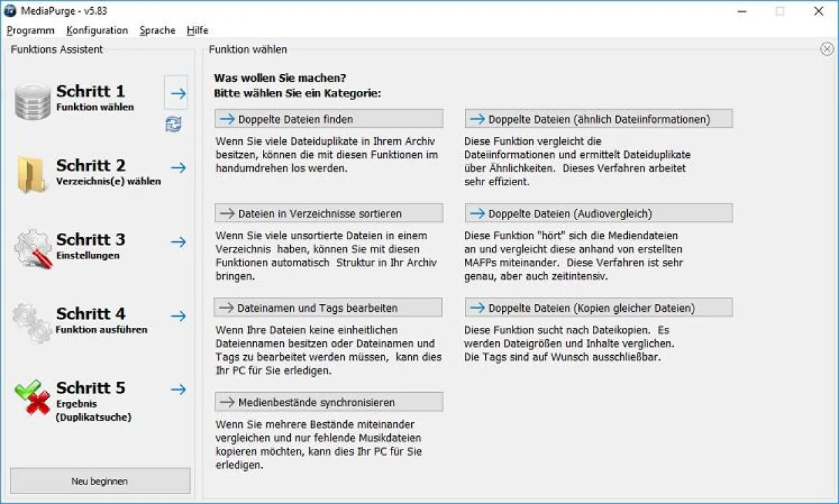Select Medienbestände synchronisieren
The width and height of the screenshot is (839, 504).
(329, 401)
